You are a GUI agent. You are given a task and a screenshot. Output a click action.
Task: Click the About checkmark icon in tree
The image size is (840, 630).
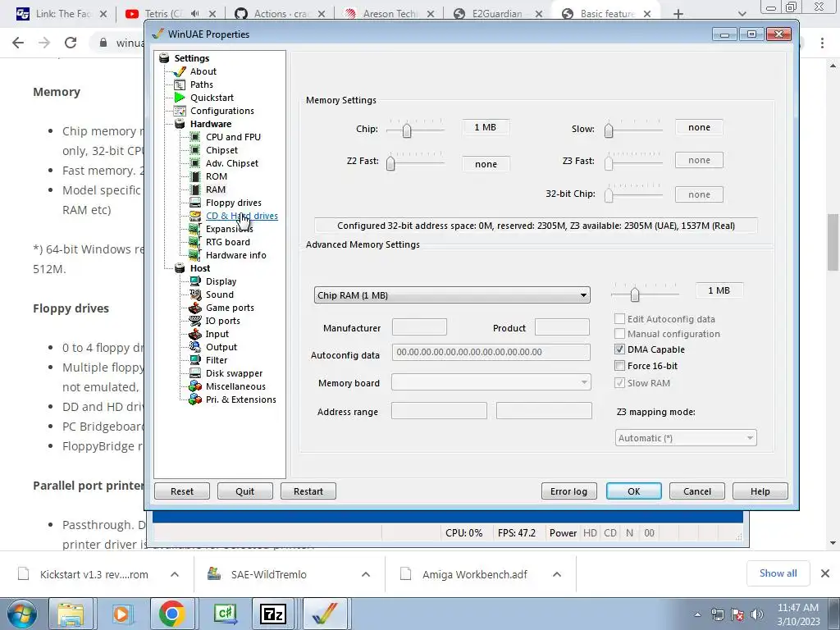(180, 72)
